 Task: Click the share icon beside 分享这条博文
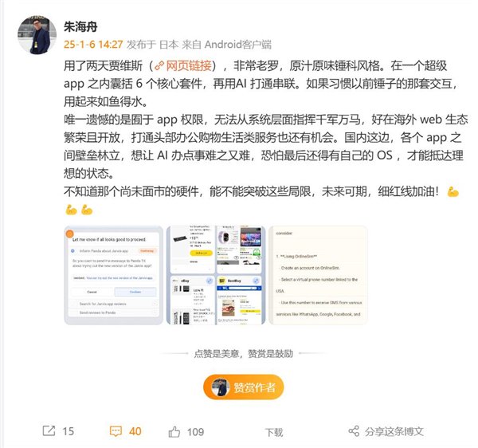click(354, 431)
